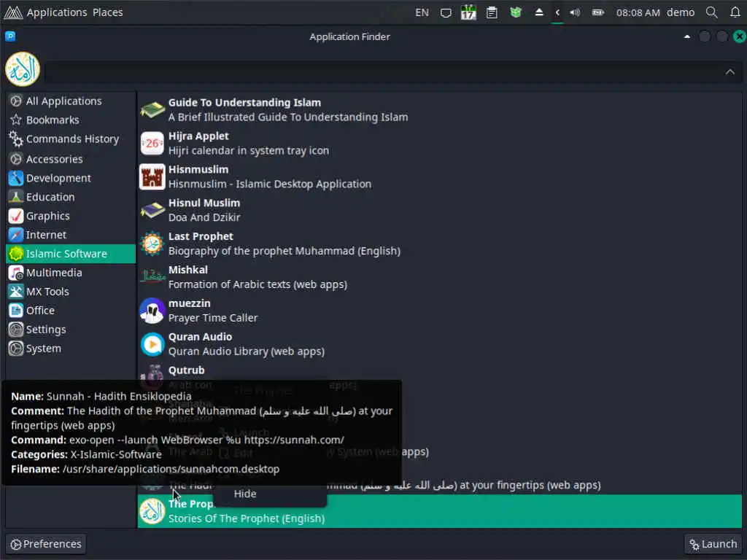
Task: Click the Hisnul Muslim book icon
Action: coord(152,210)
